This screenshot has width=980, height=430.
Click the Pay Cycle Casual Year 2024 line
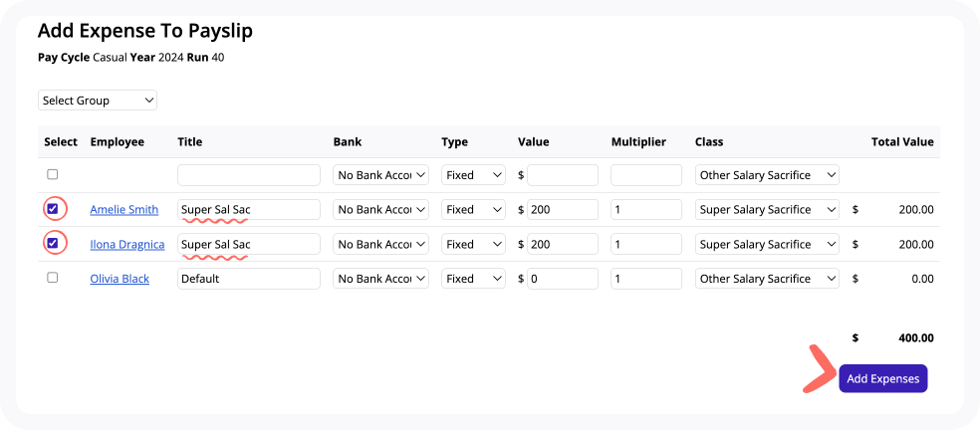(x=131, y=58)
